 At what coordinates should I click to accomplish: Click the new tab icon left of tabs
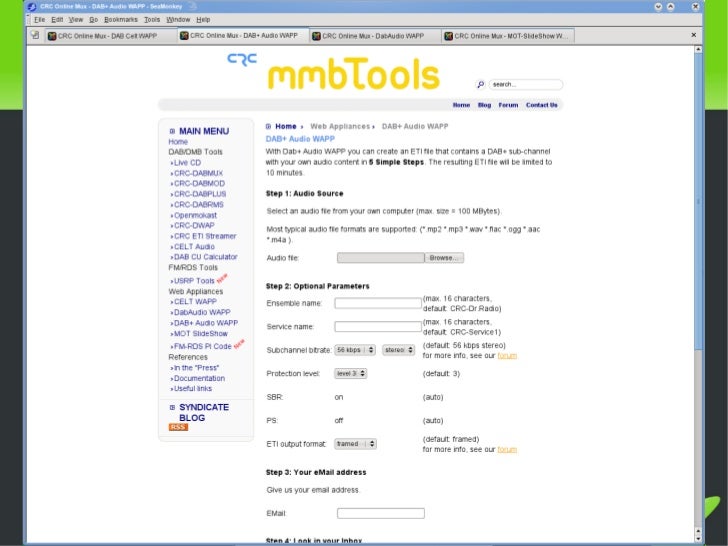pyautogui.click(x=35, y=34)
